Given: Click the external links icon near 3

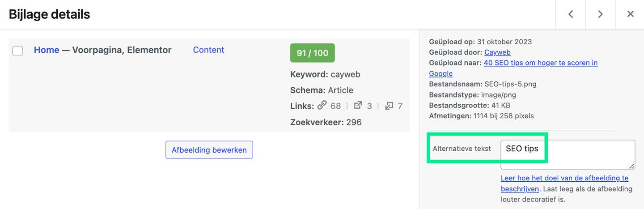Looking at the screenshot, I should coord(358,106).
